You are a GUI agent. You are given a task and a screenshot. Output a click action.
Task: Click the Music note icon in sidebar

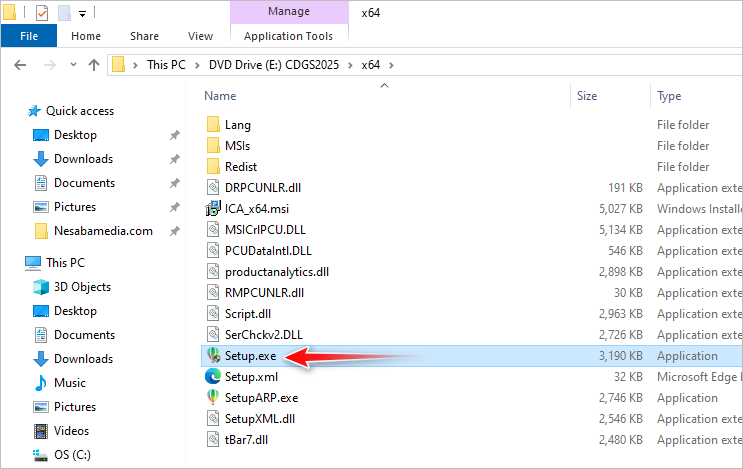(41, 383)
